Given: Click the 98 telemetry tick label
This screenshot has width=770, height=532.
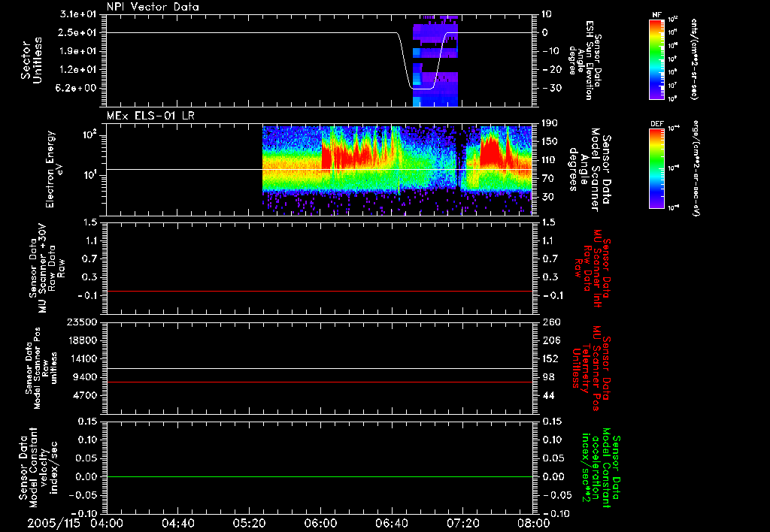Looking at the screenshot, I should tap(548, 377).
